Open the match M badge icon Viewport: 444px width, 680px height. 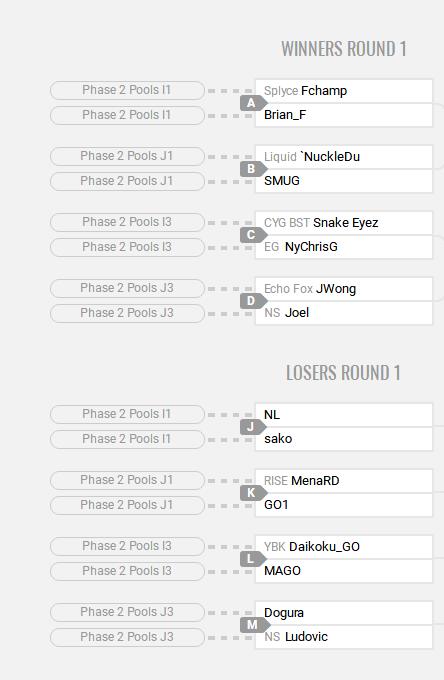(254, 625)
